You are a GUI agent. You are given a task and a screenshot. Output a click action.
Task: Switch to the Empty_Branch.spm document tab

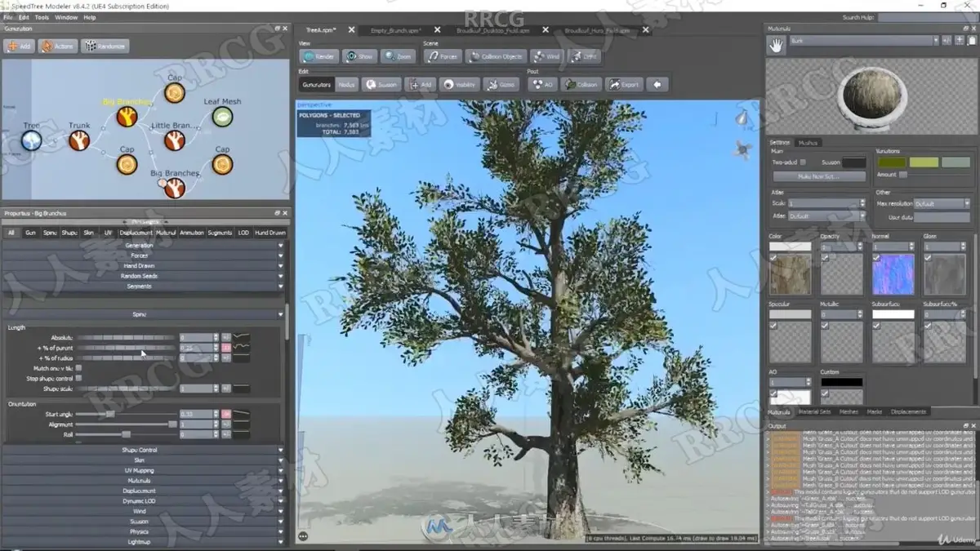(x=396, y=30)
